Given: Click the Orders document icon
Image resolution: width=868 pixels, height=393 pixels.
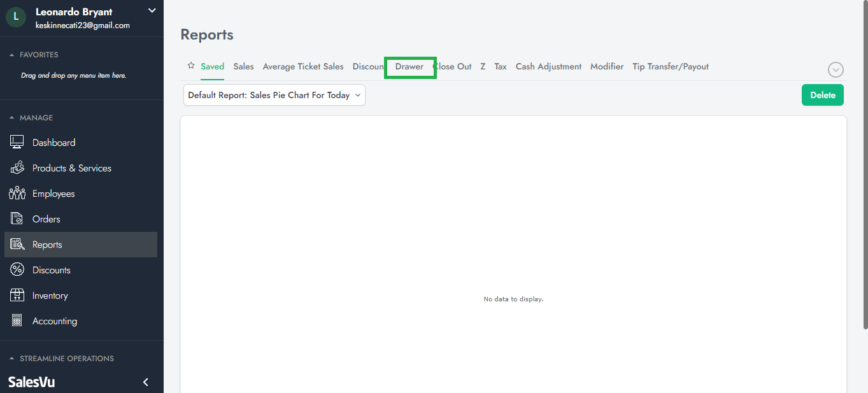Looking at the screenshot, I should 17,219.
